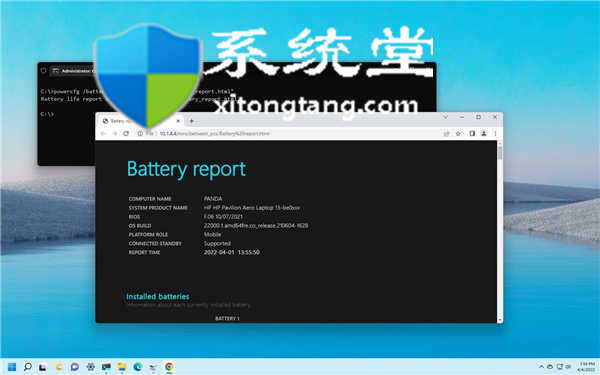Click the C:\> prompt in terminal window
Viewport: 600px width, 375px height.
pos(47,114)
